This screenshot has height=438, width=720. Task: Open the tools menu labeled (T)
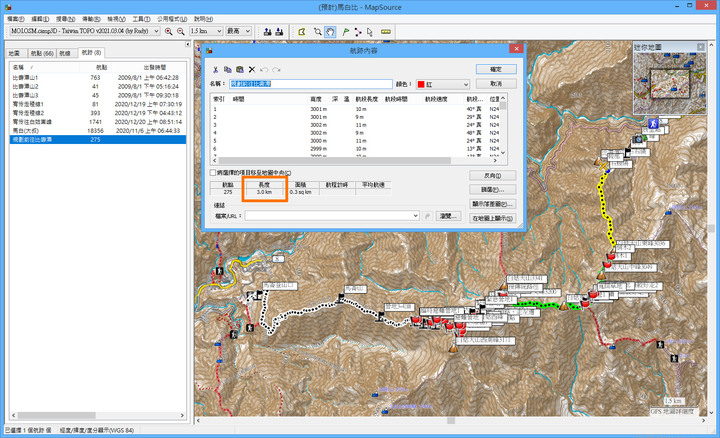click(x=141, y=19)
